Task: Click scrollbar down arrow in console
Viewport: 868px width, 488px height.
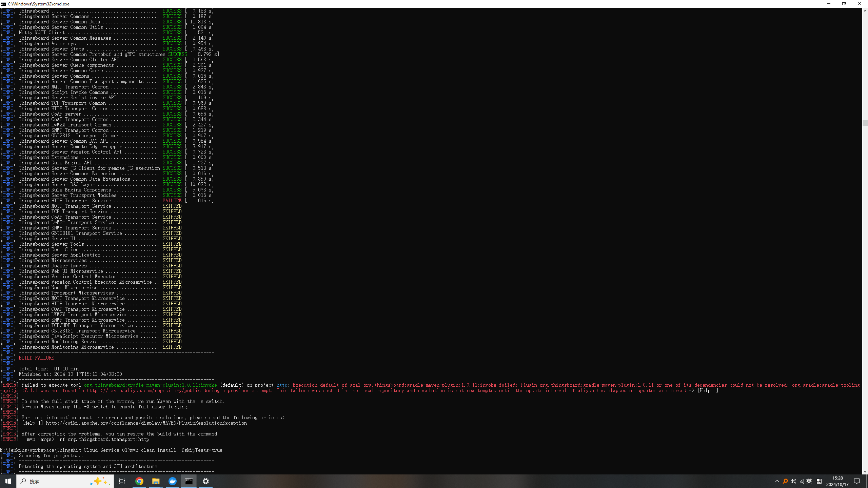Action: point(865,471)
